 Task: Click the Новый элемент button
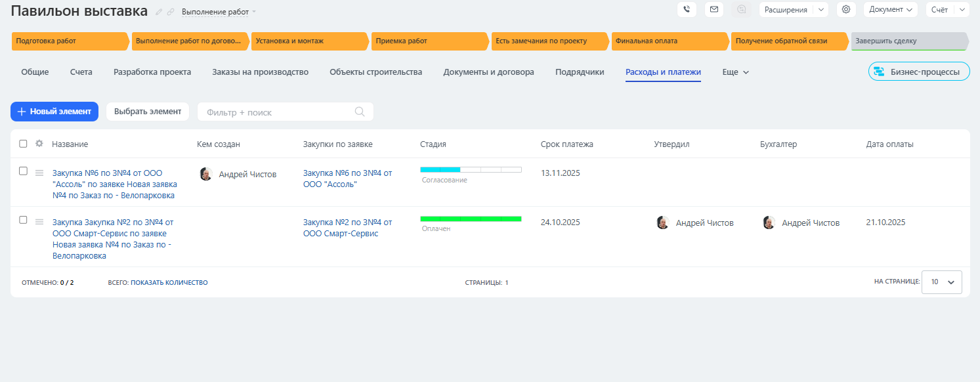point(54,112)
